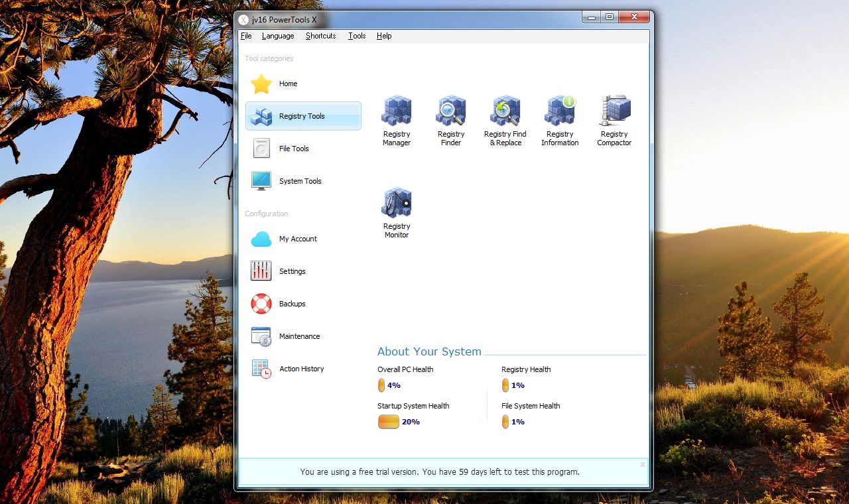Click the About Your System heading
Viewport: 849px width, 504px height.
[429, 351]
